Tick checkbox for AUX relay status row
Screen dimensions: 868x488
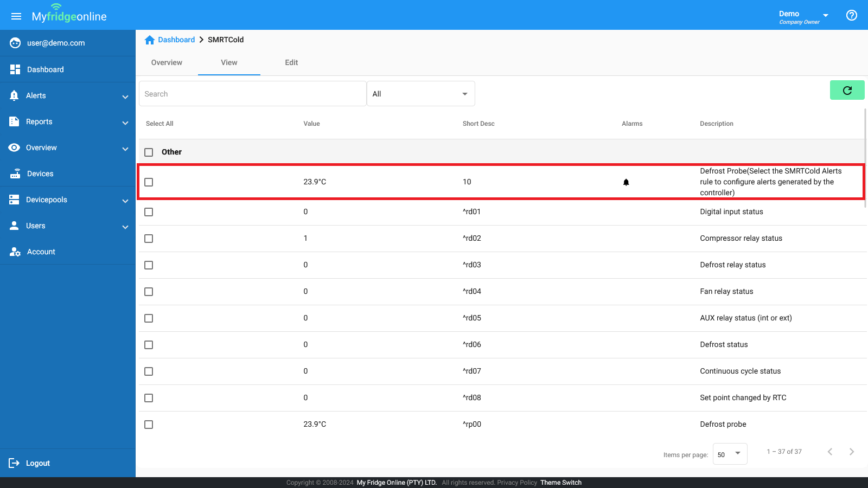[x=149, y=318]
